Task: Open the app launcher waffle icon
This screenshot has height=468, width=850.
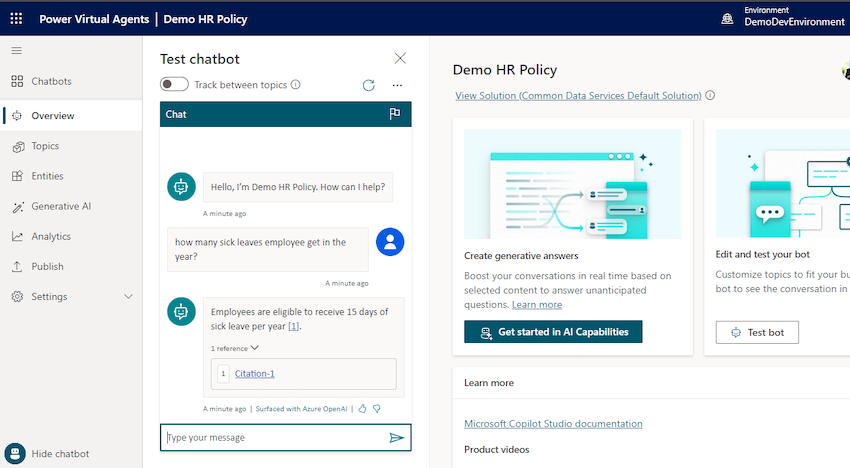Action: (16, 19)
